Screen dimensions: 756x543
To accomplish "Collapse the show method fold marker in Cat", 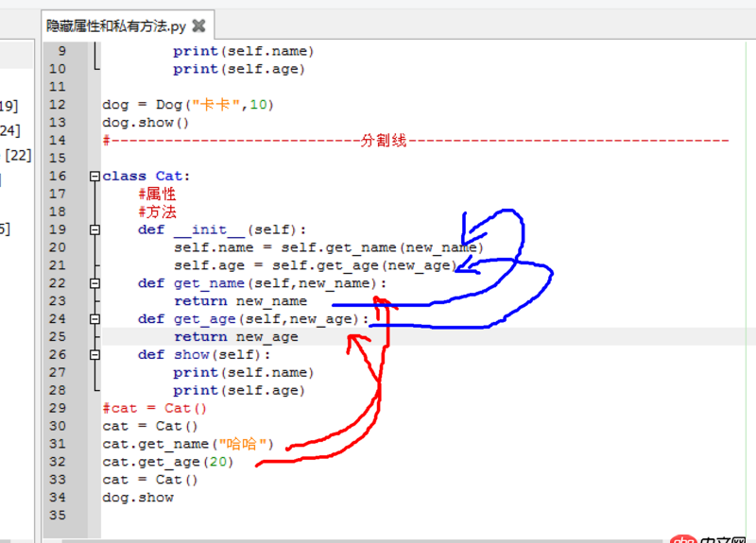I will pos(94,355).
